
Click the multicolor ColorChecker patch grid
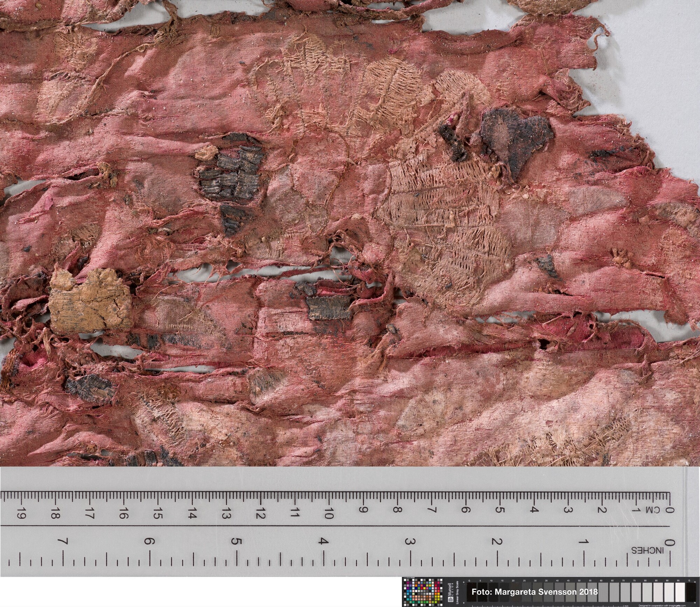[x=423, y=592]
